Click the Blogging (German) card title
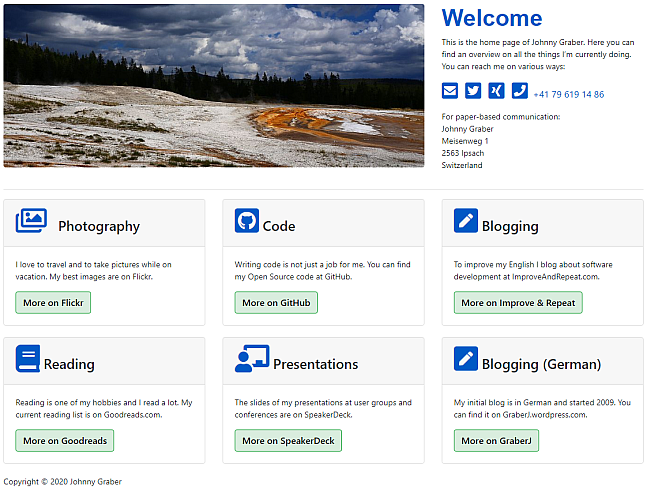The height and width of the screenshot is (489, 650). pyautogui.click(x=541, y=364)
